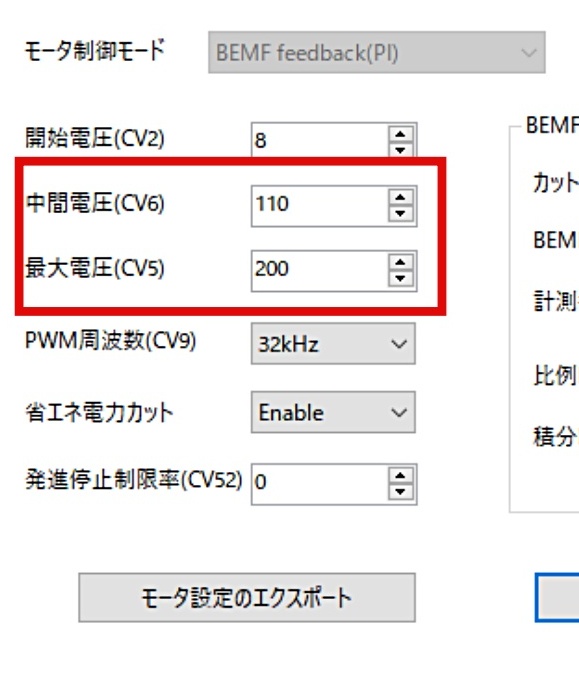579x687 pixels.
Task: Increase 開始電圧(CV2) with up arrow
Action: click(400, 134)
